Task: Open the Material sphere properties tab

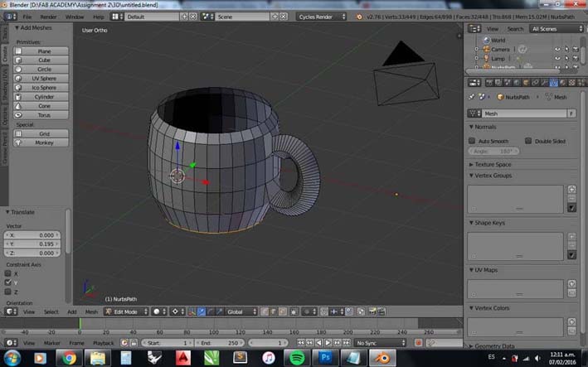Action: point(562,82)
